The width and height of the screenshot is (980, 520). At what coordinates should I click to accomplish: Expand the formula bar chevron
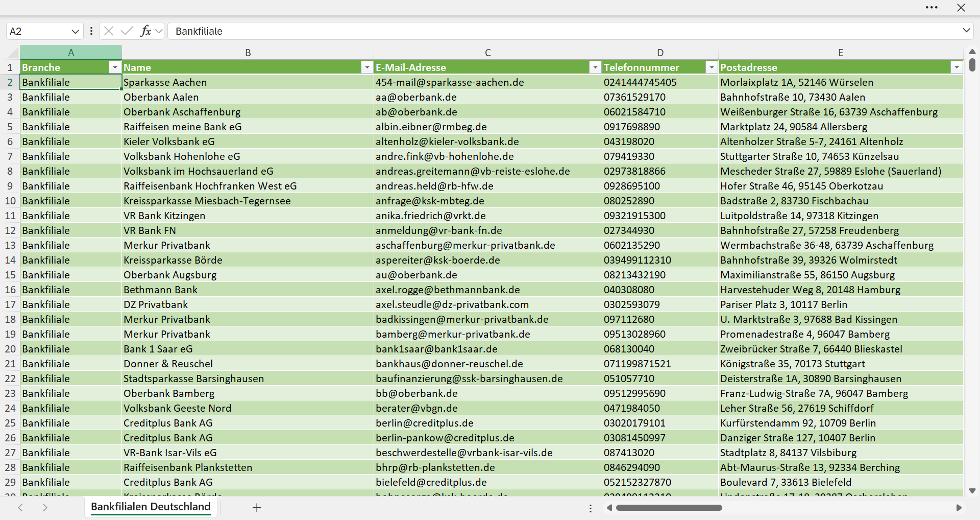point(966,31)
